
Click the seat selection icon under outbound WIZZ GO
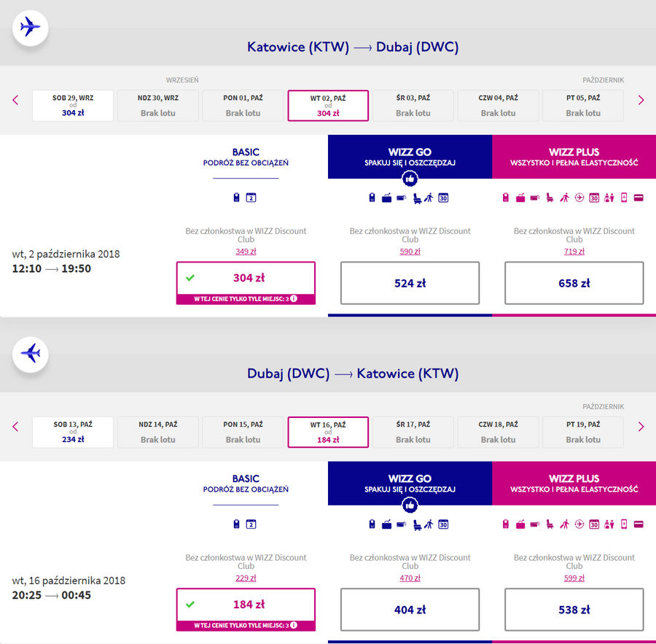pos(417,198)
